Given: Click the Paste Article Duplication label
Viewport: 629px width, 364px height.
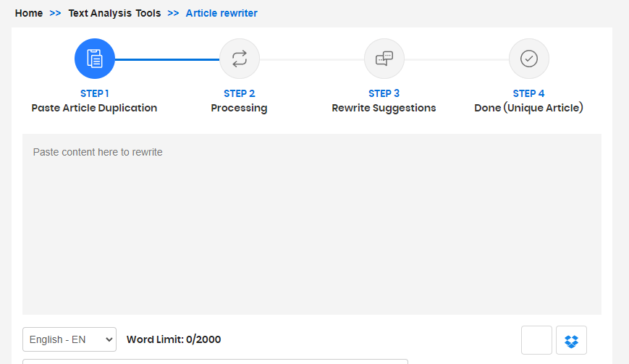Looking at the screenshot, I should click(94, 109).
